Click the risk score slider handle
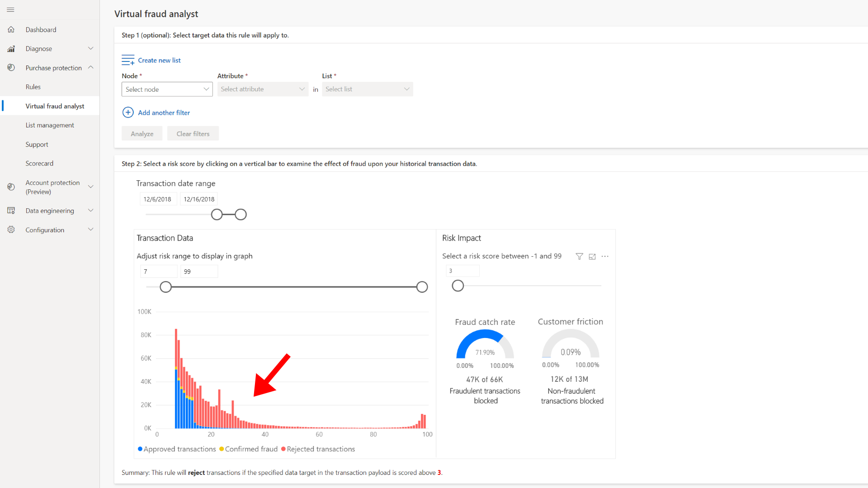 click(458, 286)
